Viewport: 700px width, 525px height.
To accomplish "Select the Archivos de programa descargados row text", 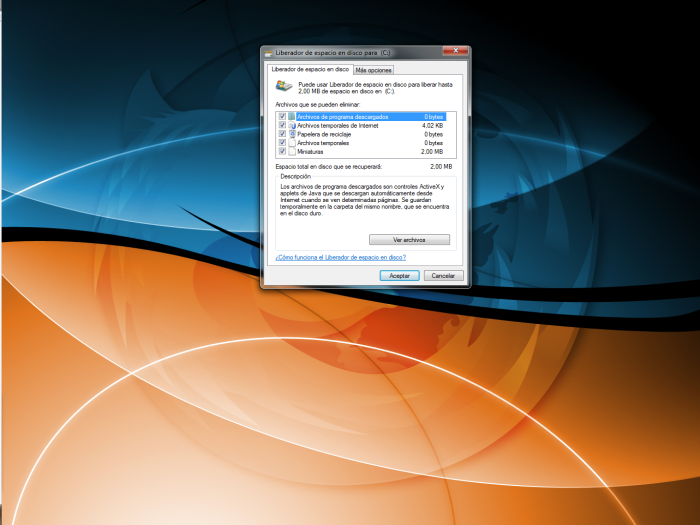I will [x=342, y=117].
